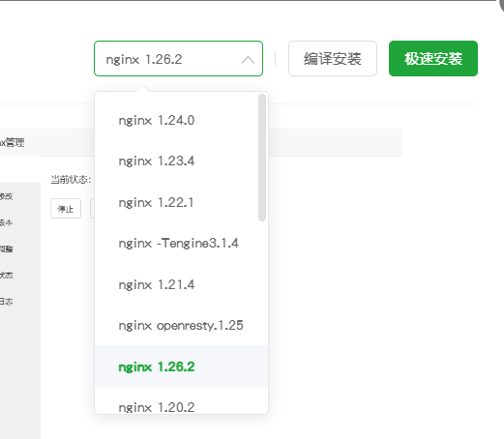Click the dropdown list scrollbar thumb
This screenshot has width=504, height=439.
pyautogui.click(x=262, y=158)
